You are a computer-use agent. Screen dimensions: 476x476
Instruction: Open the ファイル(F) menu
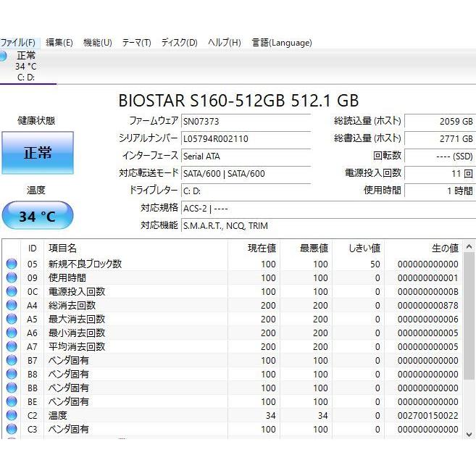click(18, 42)
